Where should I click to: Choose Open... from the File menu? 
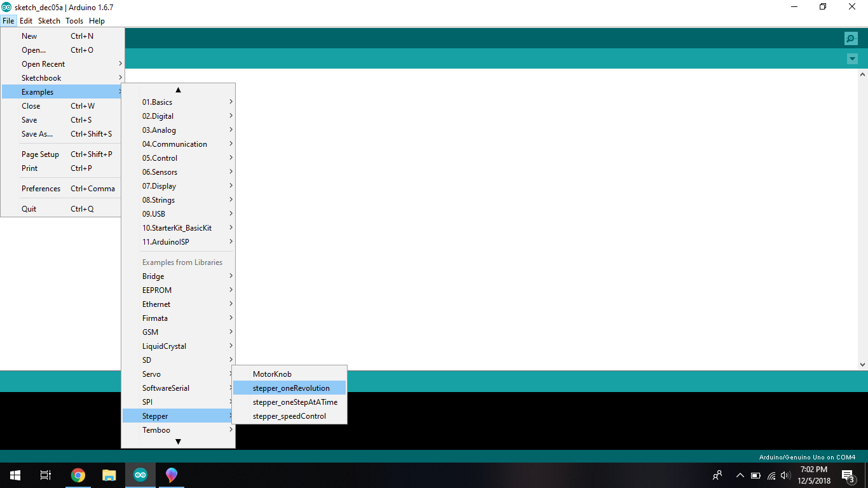(62, 50)
